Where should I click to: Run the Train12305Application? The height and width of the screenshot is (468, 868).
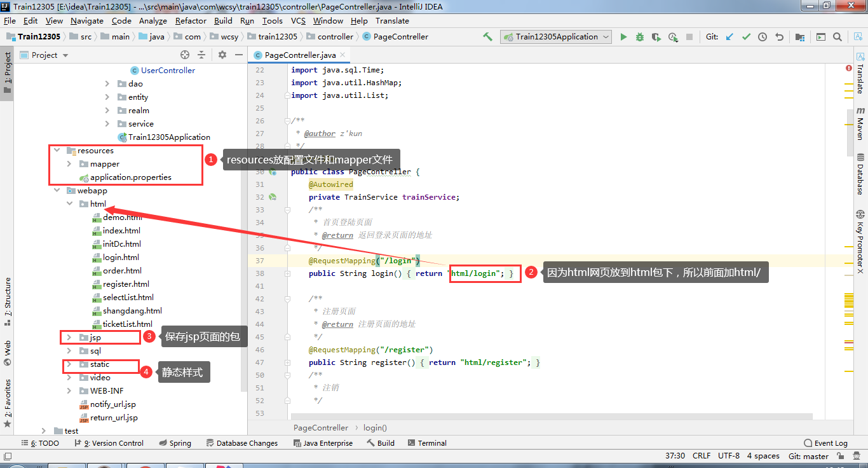click(623, 36)
